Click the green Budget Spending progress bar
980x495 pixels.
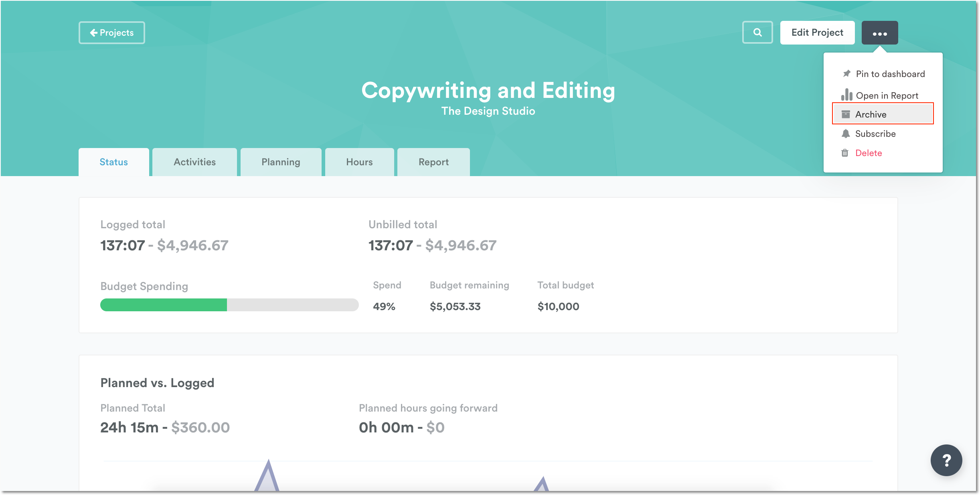[164, 305]
